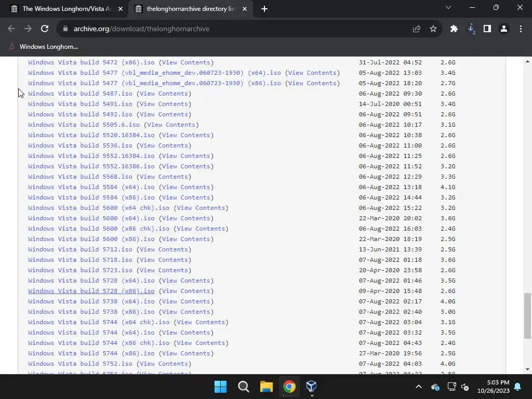532x399 pixels.
Task: View Contents of build 5552.16386.iso
Action: pyautogui.click(x=187, y=166)
